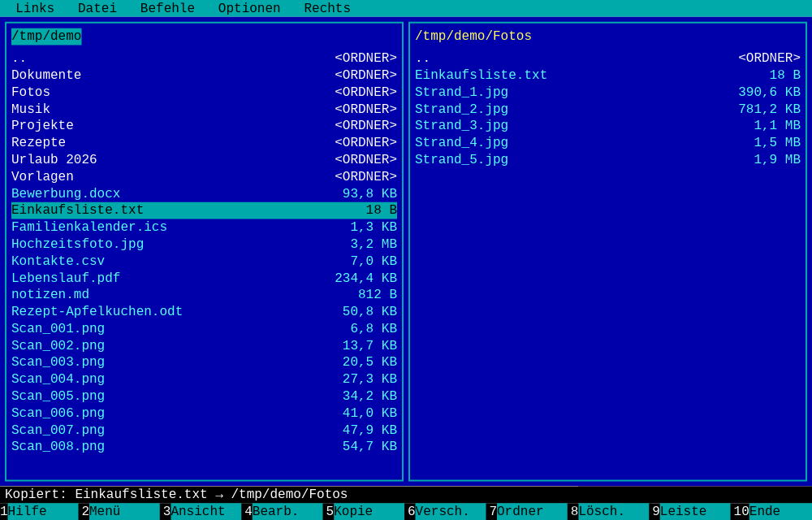This screenshot has width=812, height=520.
Task: Click the 10 Ende function key
Action: [771, 511]
